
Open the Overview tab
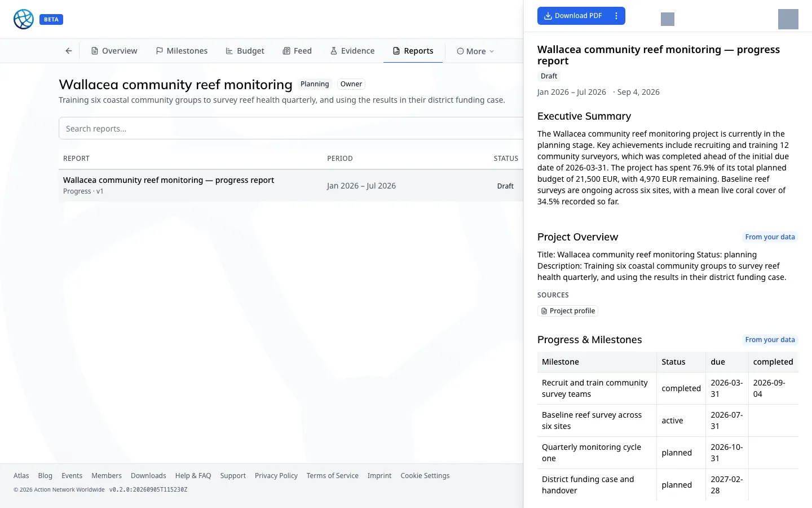[x=114, y=51]
